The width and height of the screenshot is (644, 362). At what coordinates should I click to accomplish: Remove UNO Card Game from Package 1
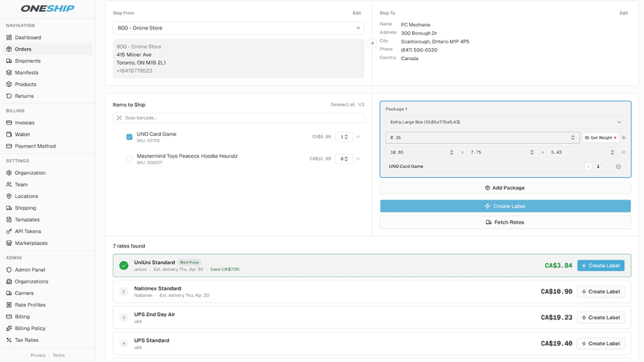point(618,167)
